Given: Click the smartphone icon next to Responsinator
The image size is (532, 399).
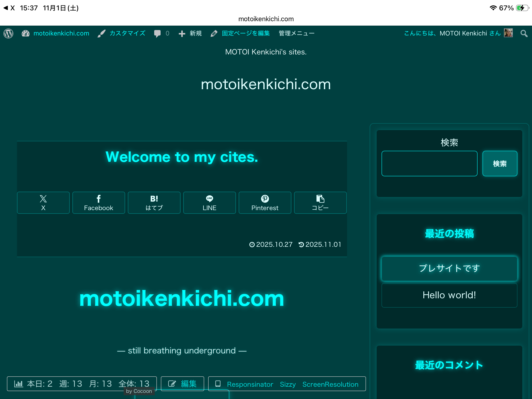Looking at the screenshot, I should pos(218,383).
